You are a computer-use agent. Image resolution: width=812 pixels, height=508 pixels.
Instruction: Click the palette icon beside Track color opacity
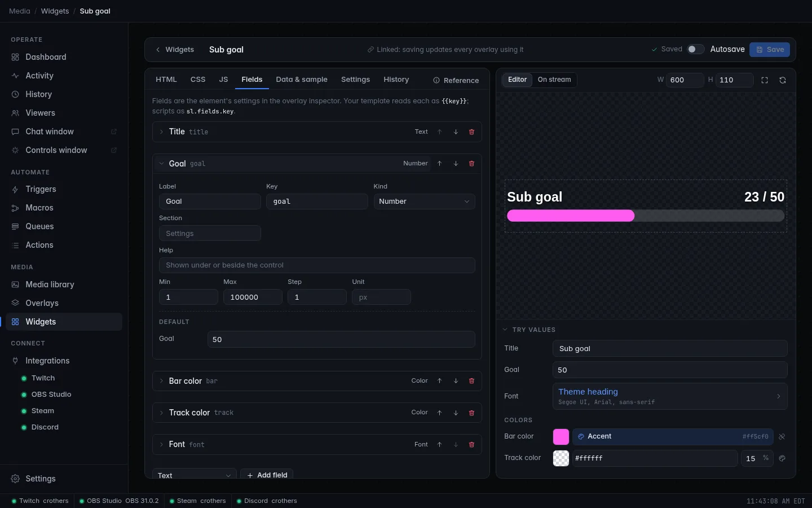pyautogui.click(x=782, y=458)
